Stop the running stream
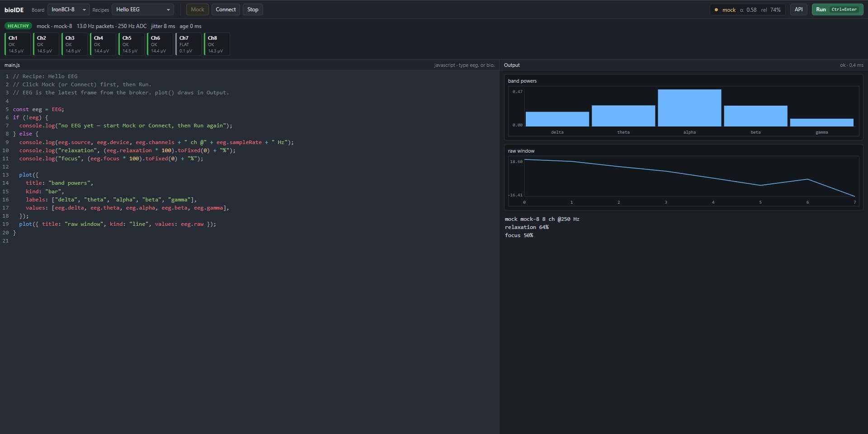 [253, 9]
